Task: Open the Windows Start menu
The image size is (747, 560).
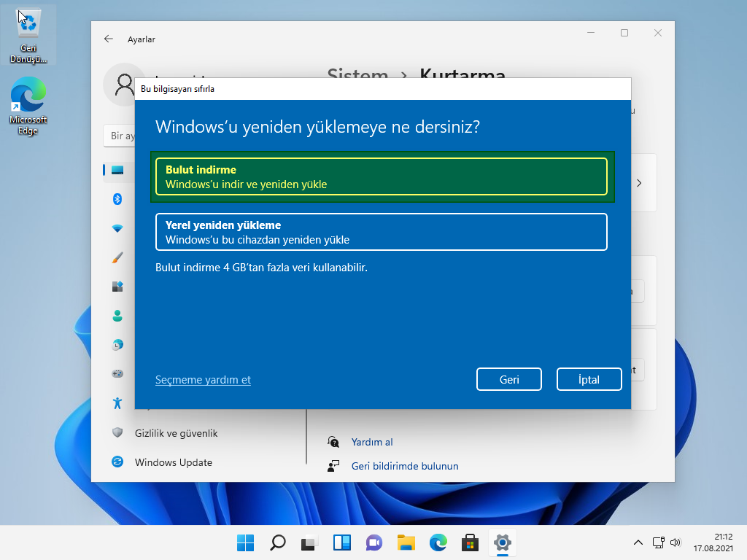Action: 246,542
